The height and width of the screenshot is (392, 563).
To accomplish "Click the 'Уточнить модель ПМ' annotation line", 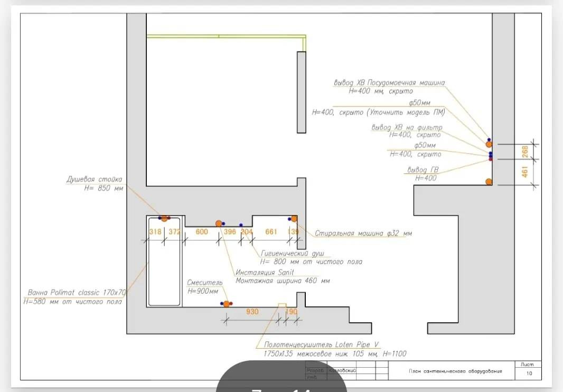I will click(x=378, y=113).
